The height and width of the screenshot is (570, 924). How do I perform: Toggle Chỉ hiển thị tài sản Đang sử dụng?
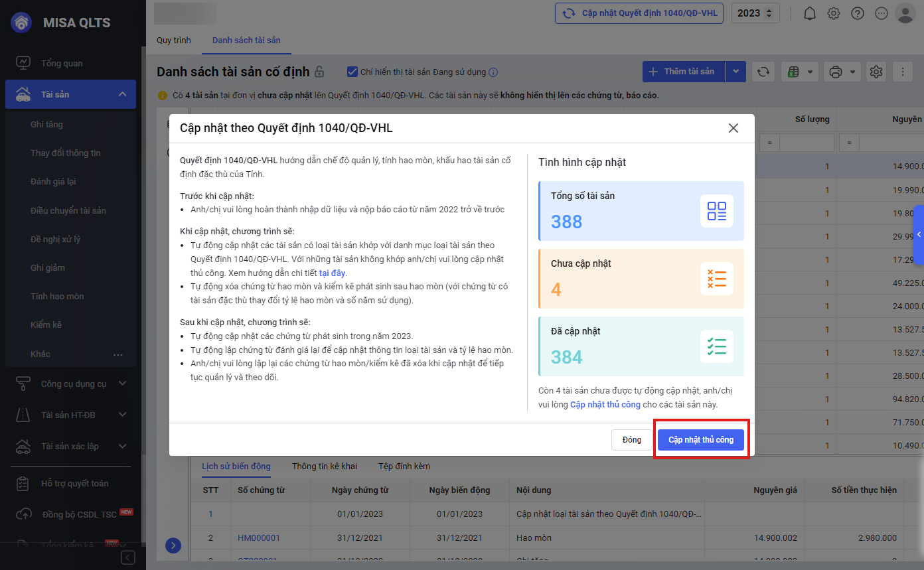click(352, 72)
